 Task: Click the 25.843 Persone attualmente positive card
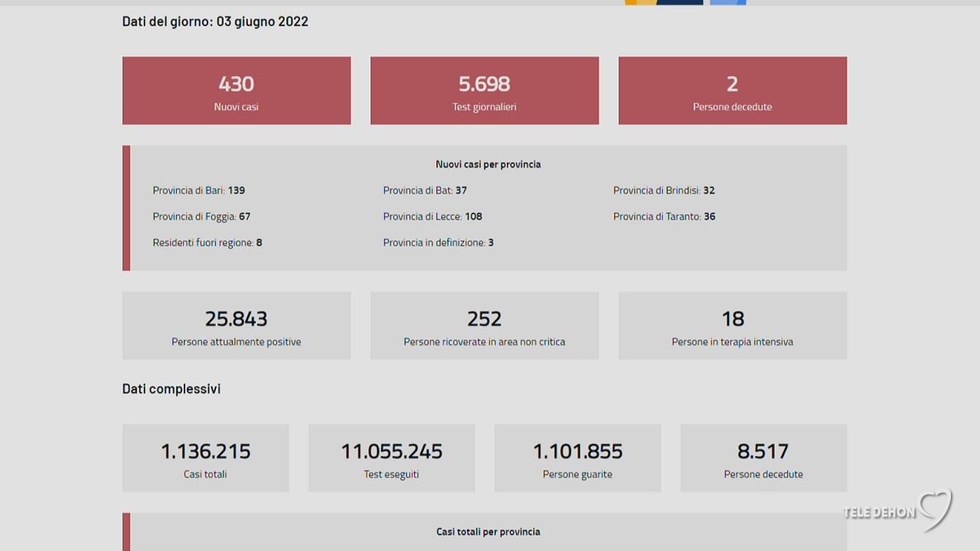tap(237, 325)
